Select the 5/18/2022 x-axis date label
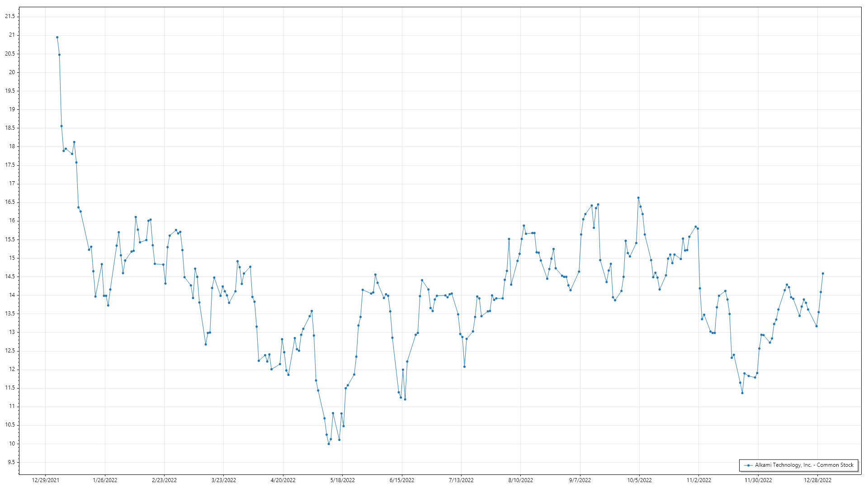The width and height of the screenshot is (868, 488). pyautogui.click(x=342, y=480)
